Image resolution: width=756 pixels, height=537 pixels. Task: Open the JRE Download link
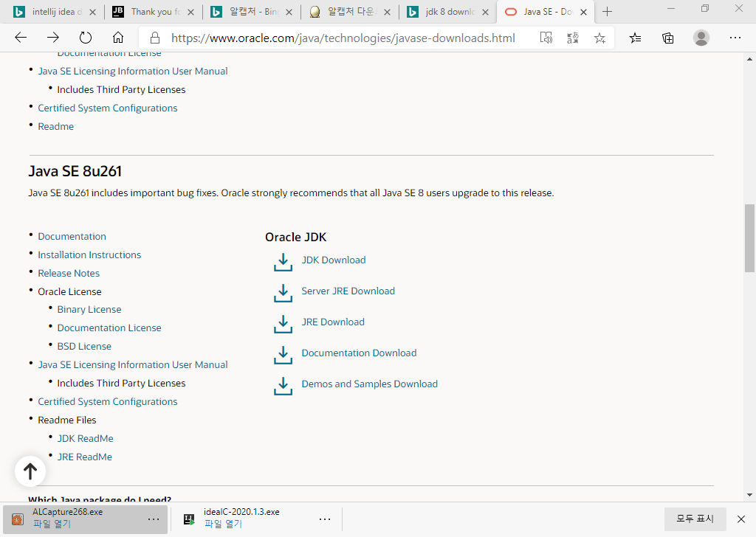click(333, 322)
